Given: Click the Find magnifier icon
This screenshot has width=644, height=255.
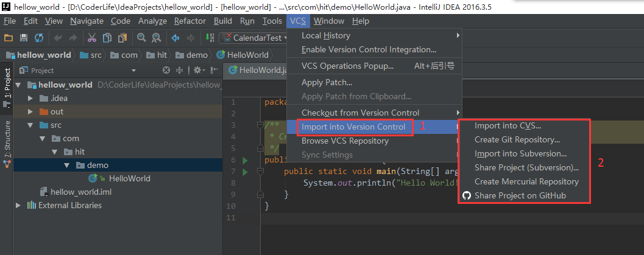Looking at the screenshot, I should pyautogui.click(x=141, y=38).
